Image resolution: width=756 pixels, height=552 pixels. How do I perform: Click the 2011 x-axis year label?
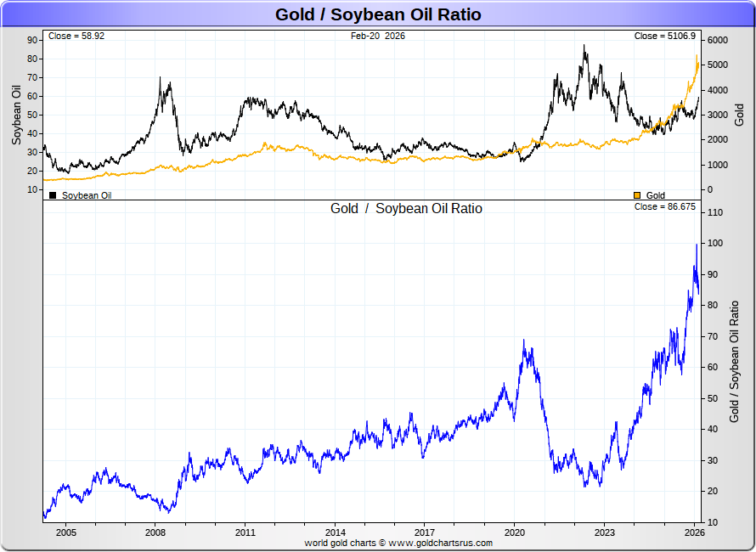245,532
